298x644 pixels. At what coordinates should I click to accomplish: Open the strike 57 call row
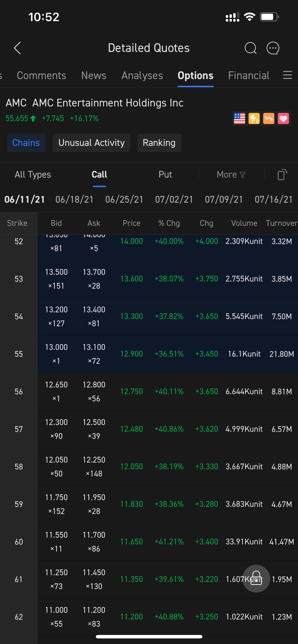(149, 429)
